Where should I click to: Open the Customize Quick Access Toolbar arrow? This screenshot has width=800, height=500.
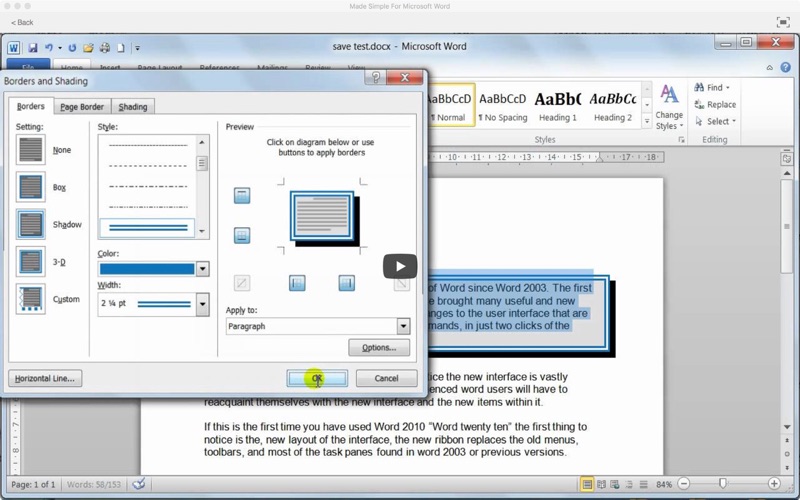pyautogui.click(x=137, y=48)
